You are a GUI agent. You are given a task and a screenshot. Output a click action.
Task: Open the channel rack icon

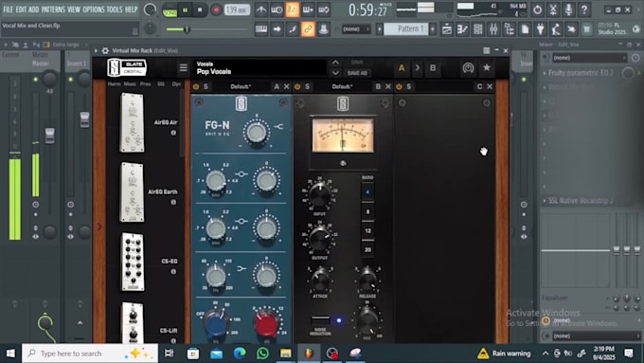(478, 29)
